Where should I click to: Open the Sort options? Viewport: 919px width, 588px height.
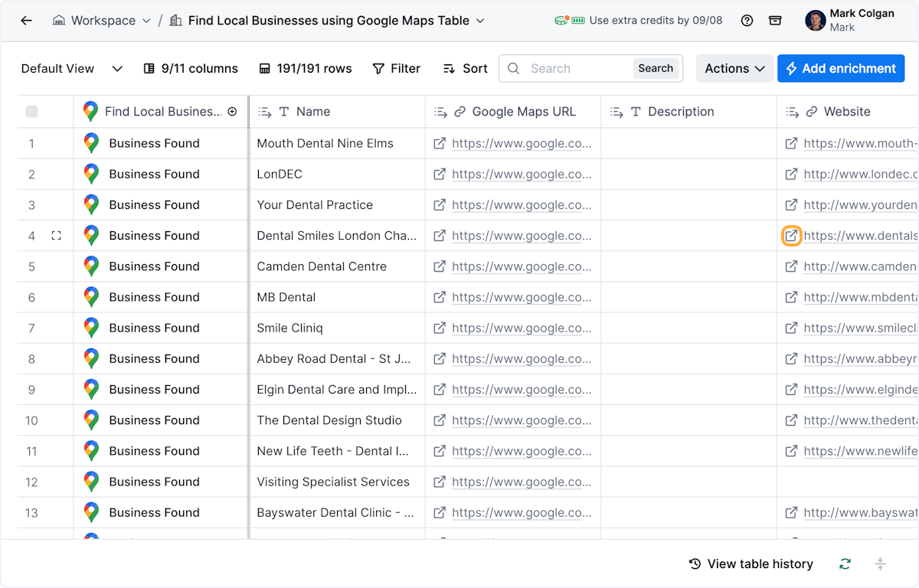465,68
